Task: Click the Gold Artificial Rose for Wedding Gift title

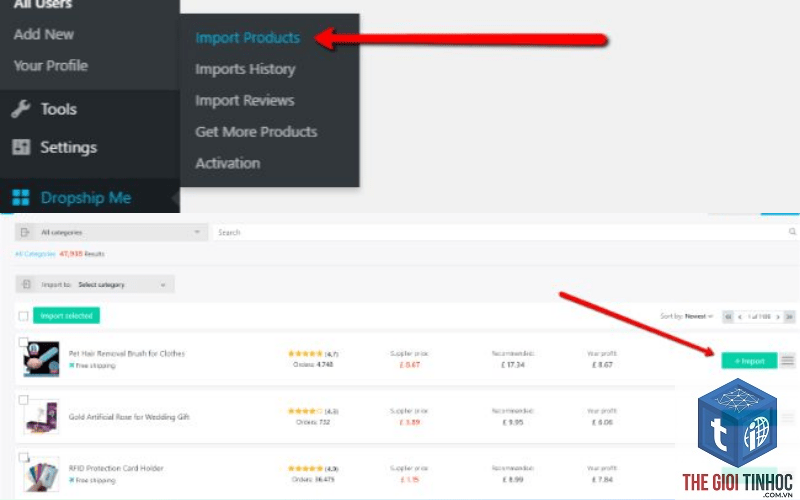Action: pyautogui.click(x=129, y=417)
